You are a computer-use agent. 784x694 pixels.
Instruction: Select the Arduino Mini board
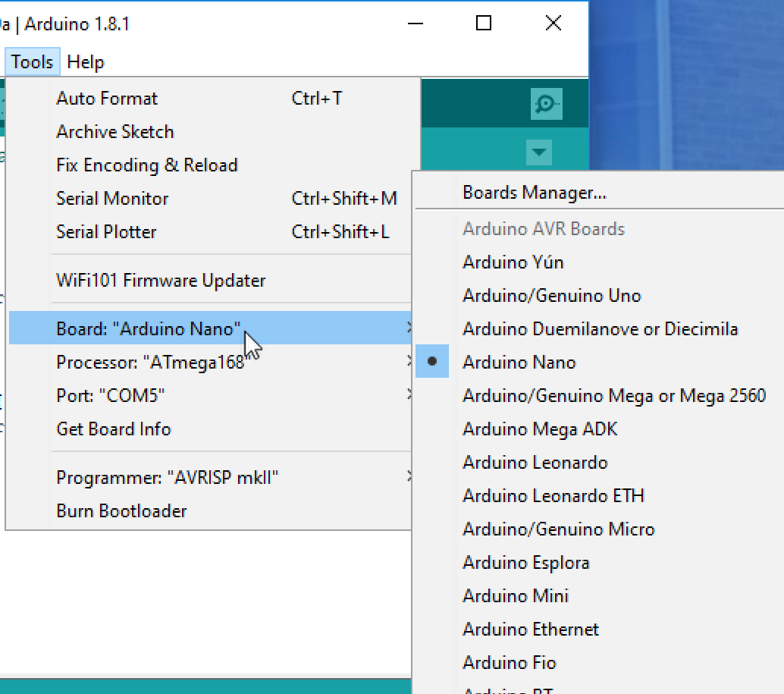[599, 596]
